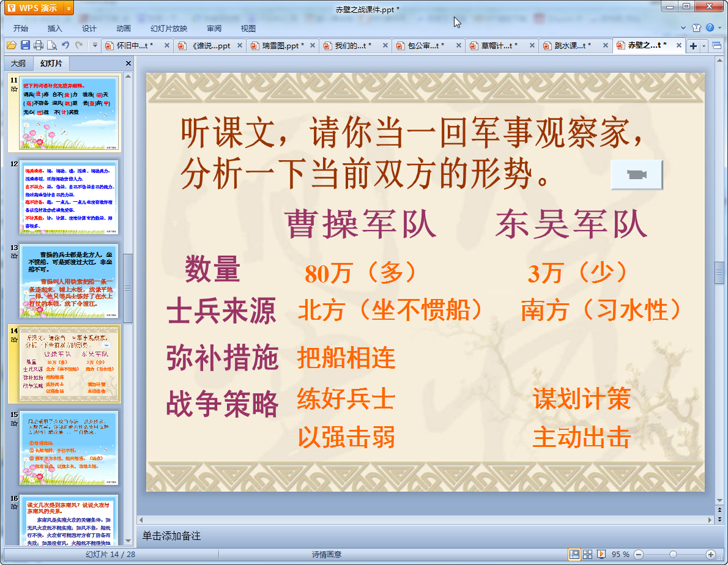Select the 幻灯片 tab in the side panel
Image resolution: width=728 pixels, height=565 pixels.
pyautogui.click(x=51, y=63)
